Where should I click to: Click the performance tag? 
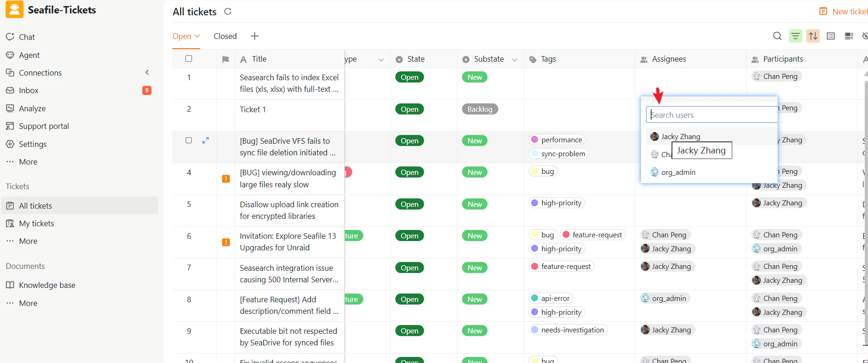pyautogui.click(x=557, y=140)
